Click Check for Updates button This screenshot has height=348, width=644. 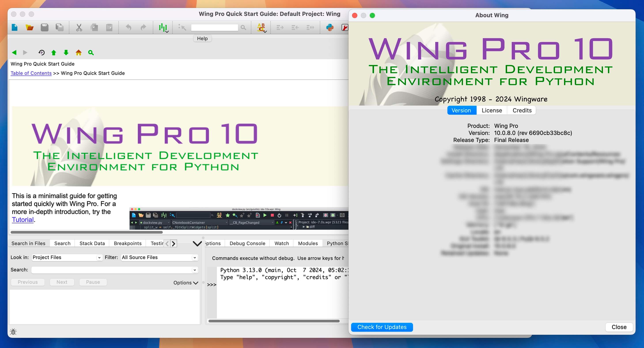coord(382,327)
